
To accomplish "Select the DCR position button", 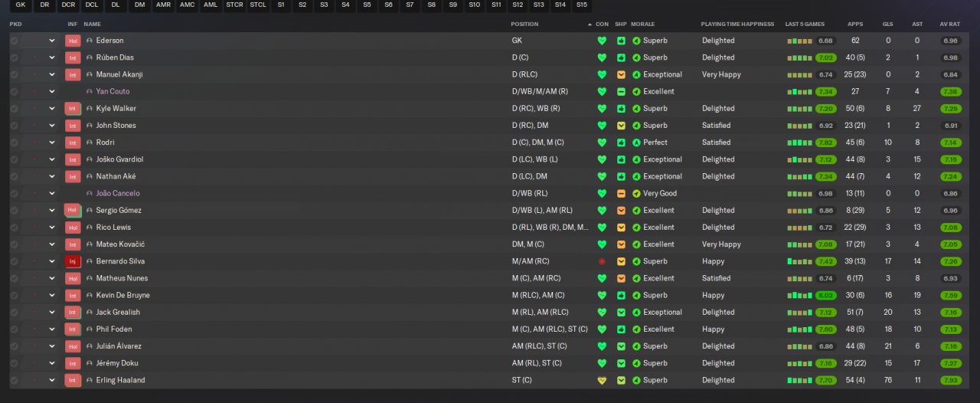I will (68, 5).
